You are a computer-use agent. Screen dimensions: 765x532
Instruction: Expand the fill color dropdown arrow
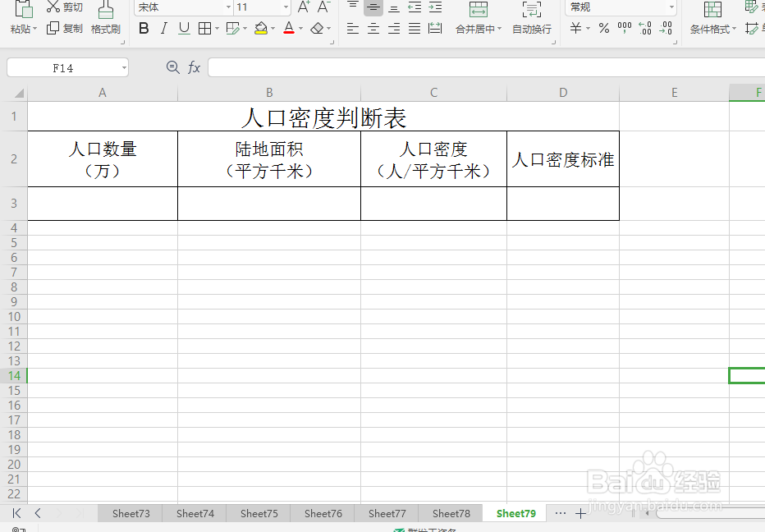(273, 29)
